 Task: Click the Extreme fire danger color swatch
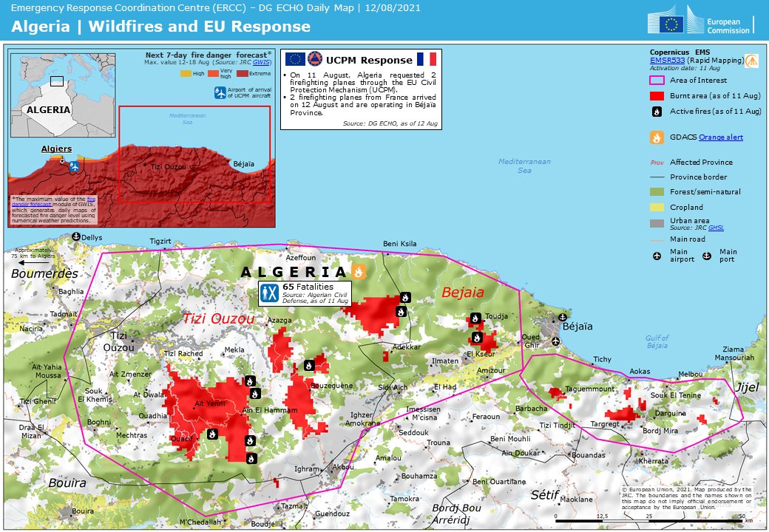click(243, 75)
